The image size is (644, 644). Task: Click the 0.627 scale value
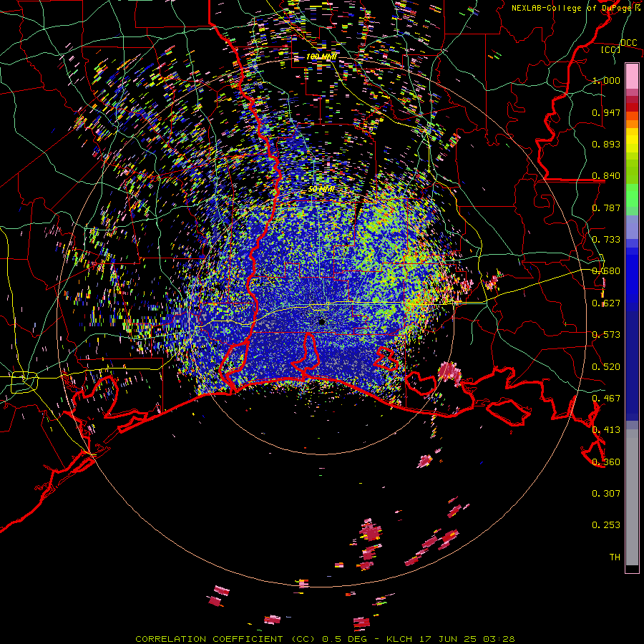tap(606, 303)
